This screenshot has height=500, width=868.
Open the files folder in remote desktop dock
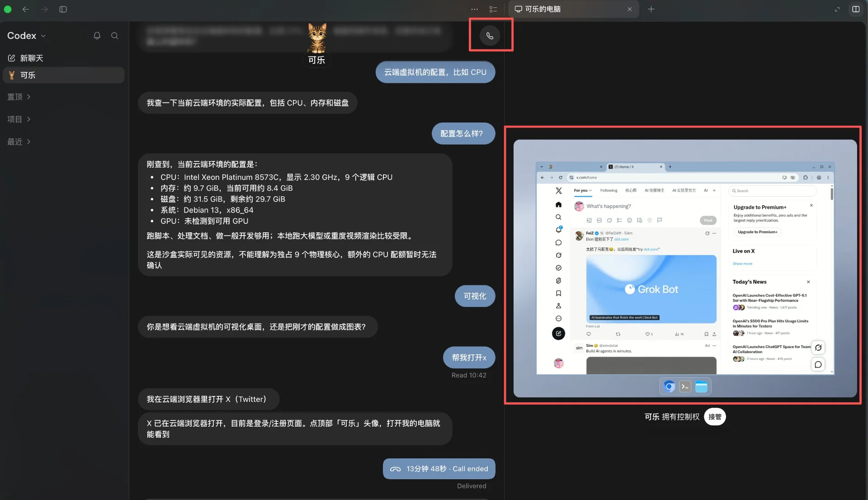(701, 387)
